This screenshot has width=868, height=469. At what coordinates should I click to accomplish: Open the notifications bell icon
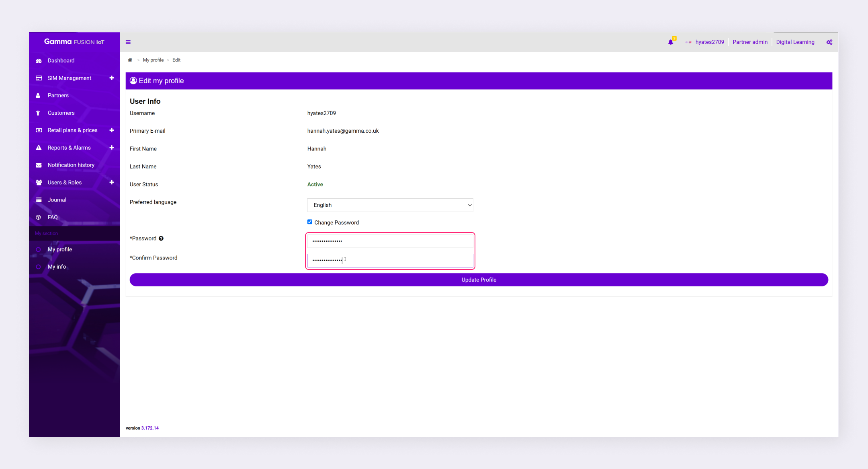pyautogui.click(x=670, y=42)
